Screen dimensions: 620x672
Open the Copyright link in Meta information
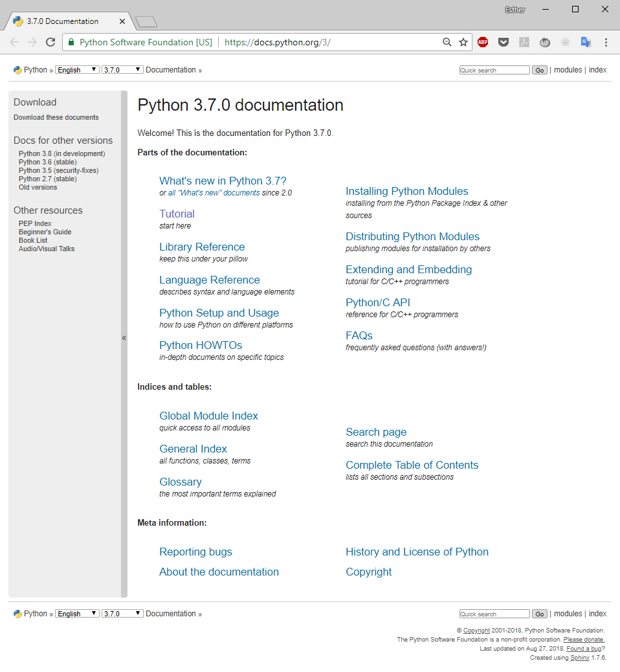[x=368, y=572]
